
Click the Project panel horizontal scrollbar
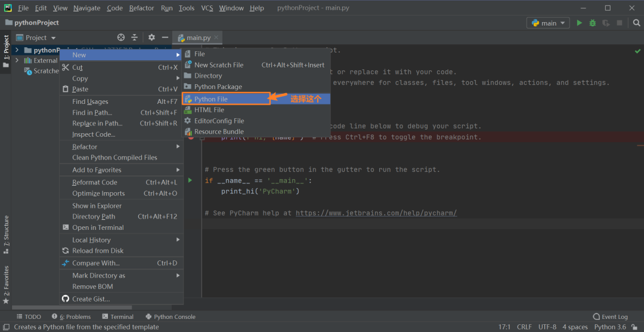pyautogui.click(x=72, y=308)
